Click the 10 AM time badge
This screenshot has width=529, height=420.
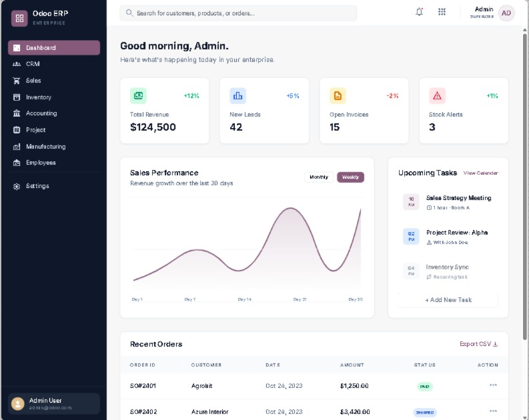pyautogui.click(x=411, y=201)
